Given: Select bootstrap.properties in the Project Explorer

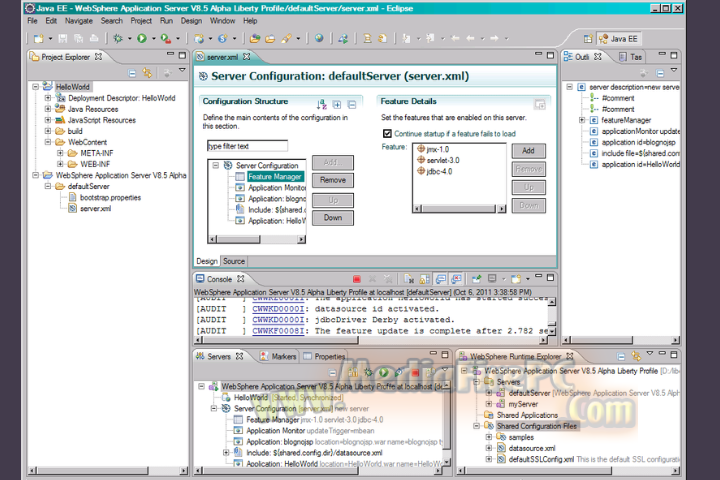Looking at the screenshot, I should (110, 198).
